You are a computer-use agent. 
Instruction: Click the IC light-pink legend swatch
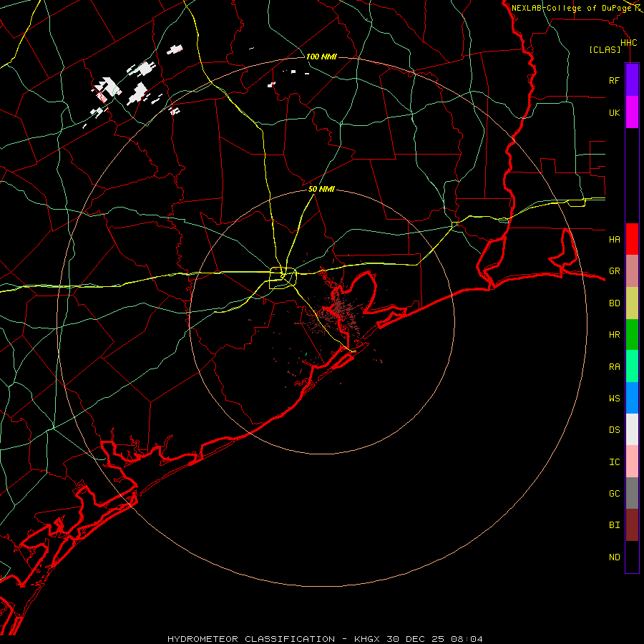tap(632, 462)
